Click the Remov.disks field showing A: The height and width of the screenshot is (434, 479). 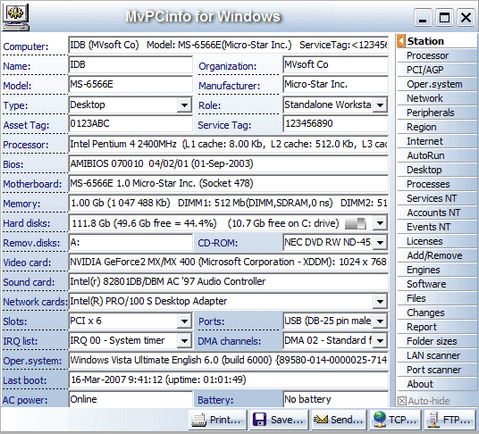tap(130, 242)
